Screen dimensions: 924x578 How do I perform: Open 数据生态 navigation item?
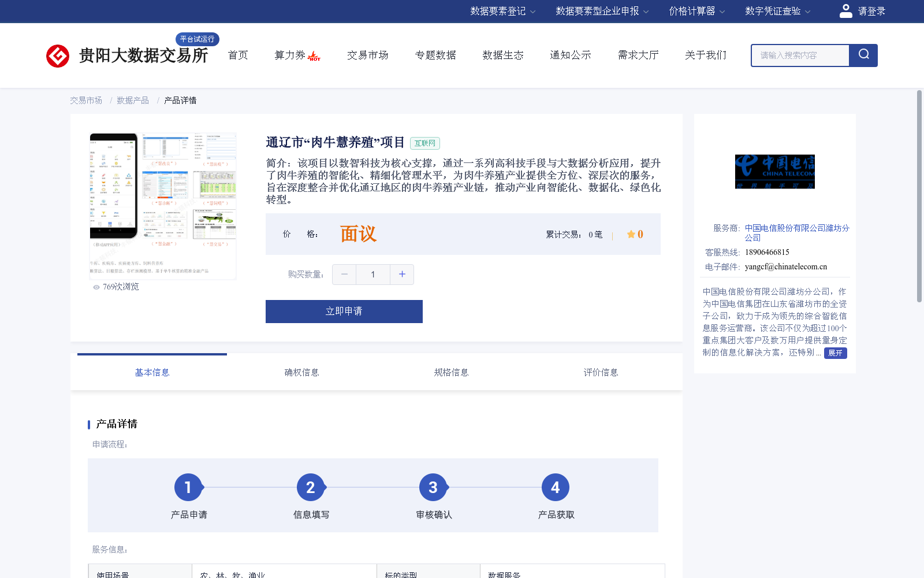(503, 55)
